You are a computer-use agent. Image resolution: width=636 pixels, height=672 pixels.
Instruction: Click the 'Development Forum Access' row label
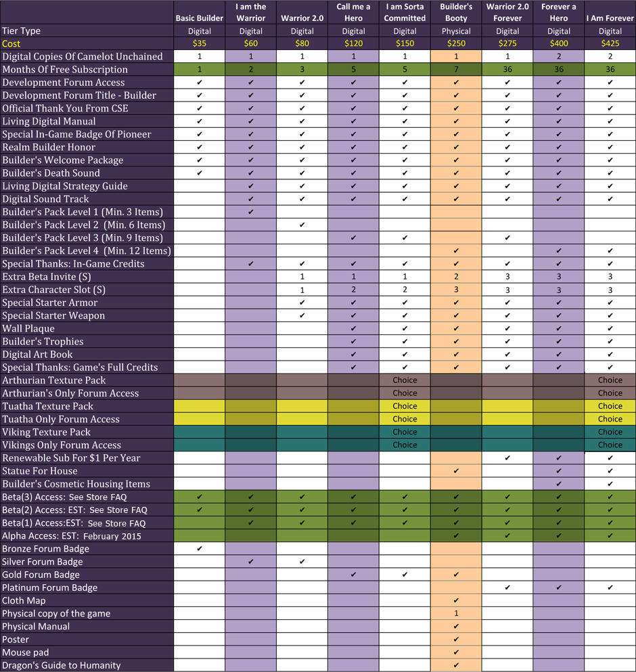click(x=64, y=83)
